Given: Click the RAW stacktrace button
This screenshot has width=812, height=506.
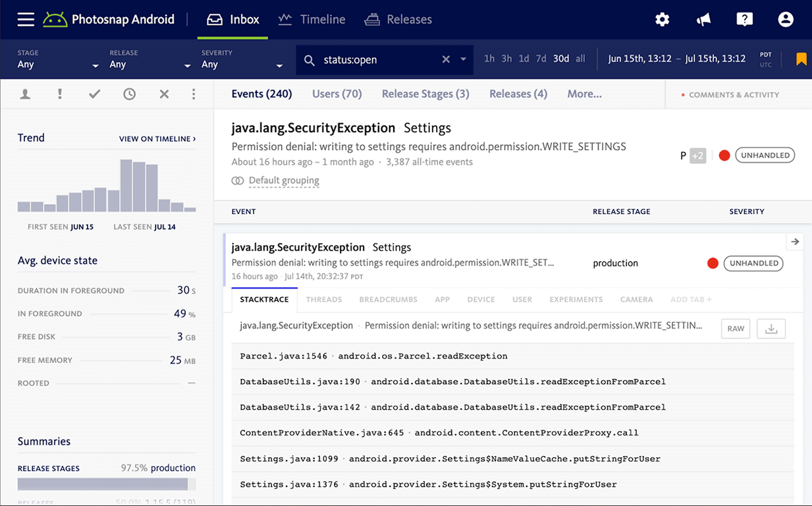Looking at the screenshot, I should tap(736, 328).
